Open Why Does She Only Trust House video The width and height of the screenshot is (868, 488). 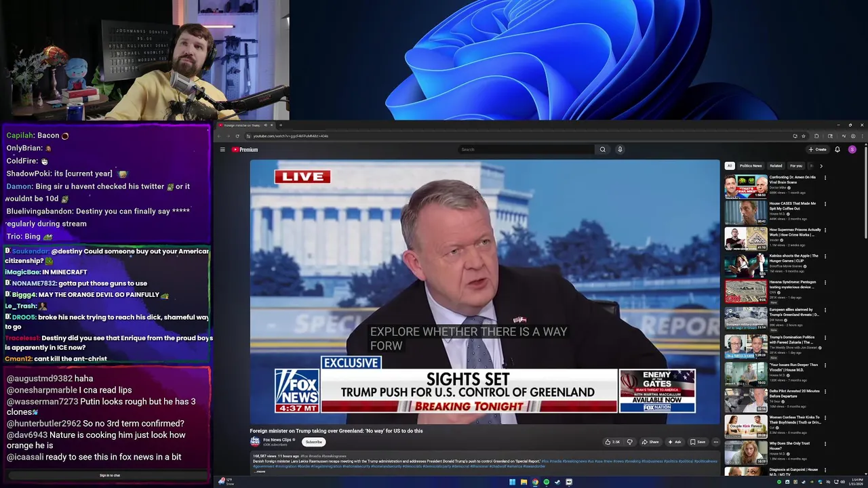click(x=790, y=445)
